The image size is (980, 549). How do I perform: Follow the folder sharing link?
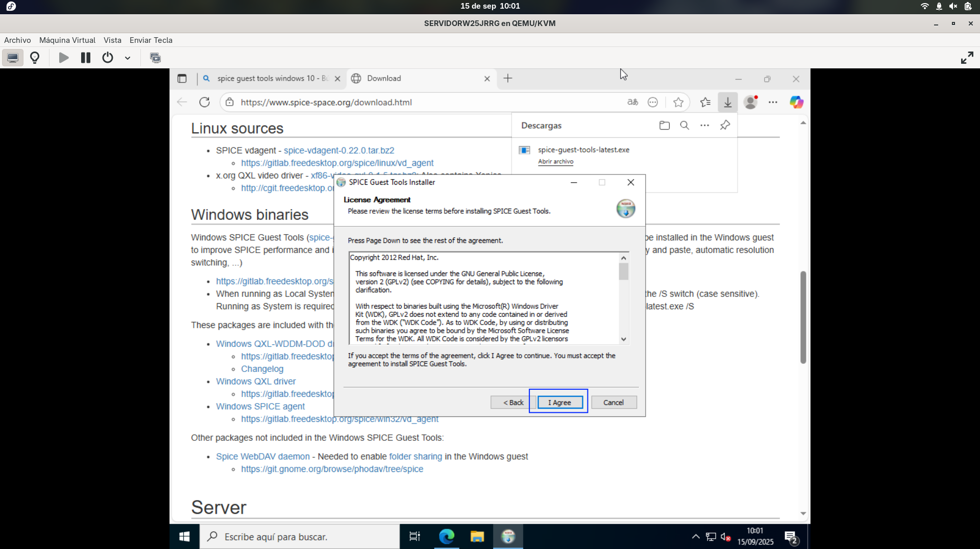point(415,456)
